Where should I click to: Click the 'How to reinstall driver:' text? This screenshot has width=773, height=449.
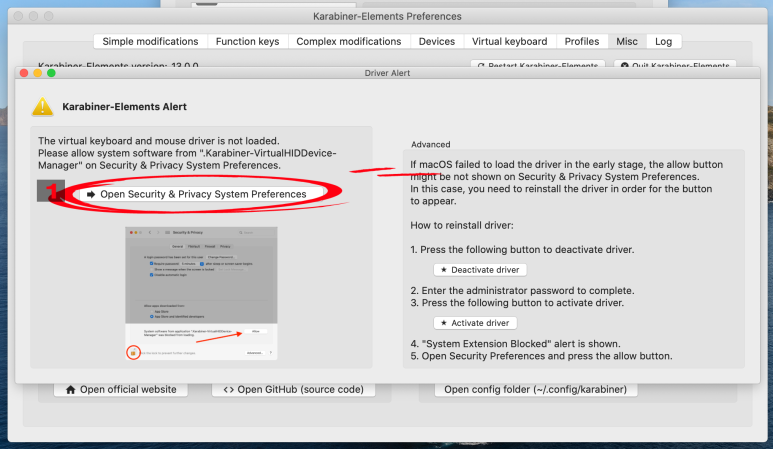click(x=462, y=226)
